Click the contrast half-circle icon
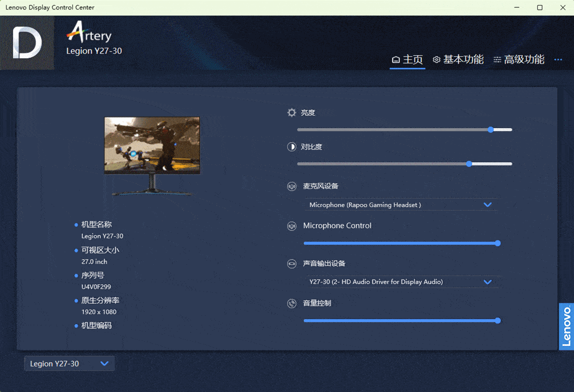Image resolution: width=574 pixels, height=392 pixels. click(291, 147)
